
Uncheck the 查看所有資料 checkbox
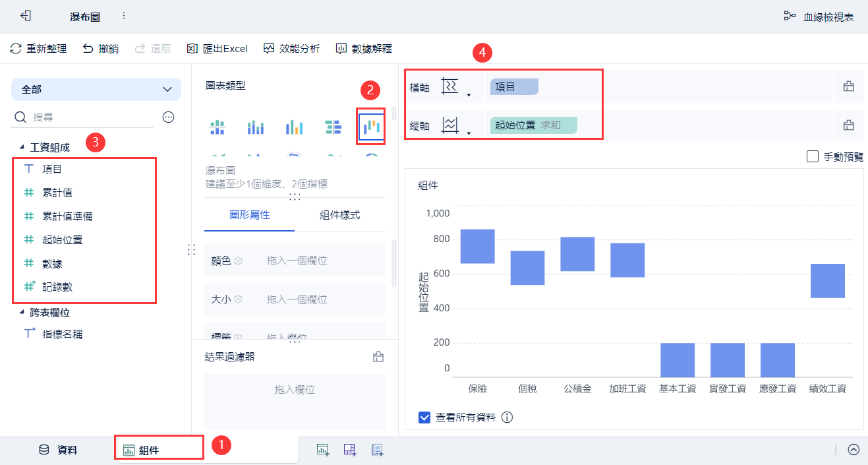tap(424, 418)
